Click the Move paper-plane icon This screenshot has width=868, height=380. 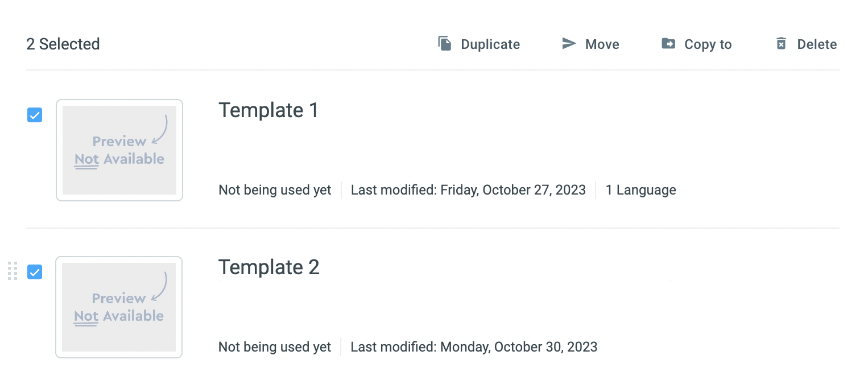[x=569, y=44]
